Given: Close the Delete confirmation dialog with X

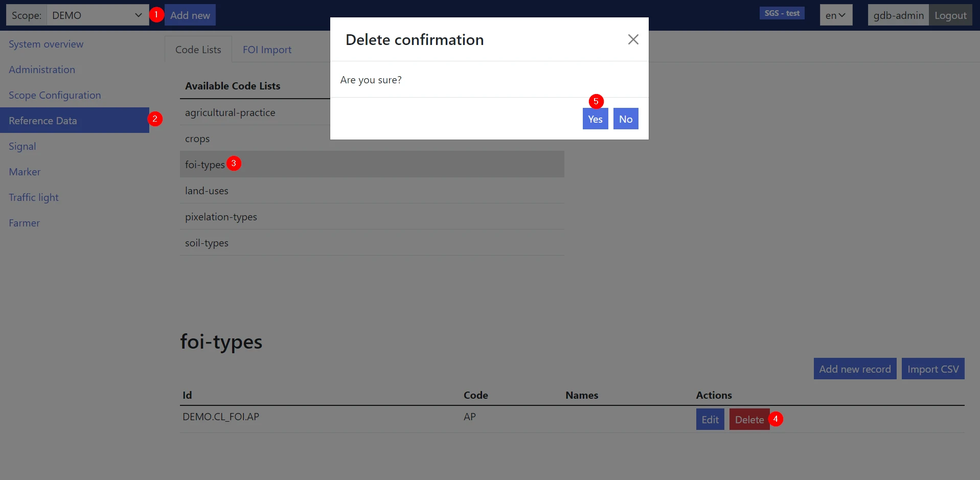Looking at the screenshot, I should click(633, 39).
